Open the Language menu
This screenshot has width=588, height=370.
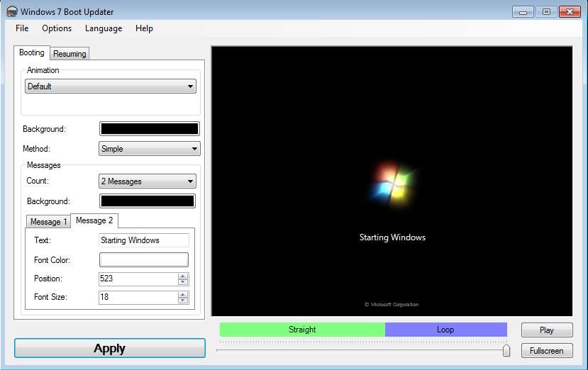pyautogui.click(x=104, y=28)
